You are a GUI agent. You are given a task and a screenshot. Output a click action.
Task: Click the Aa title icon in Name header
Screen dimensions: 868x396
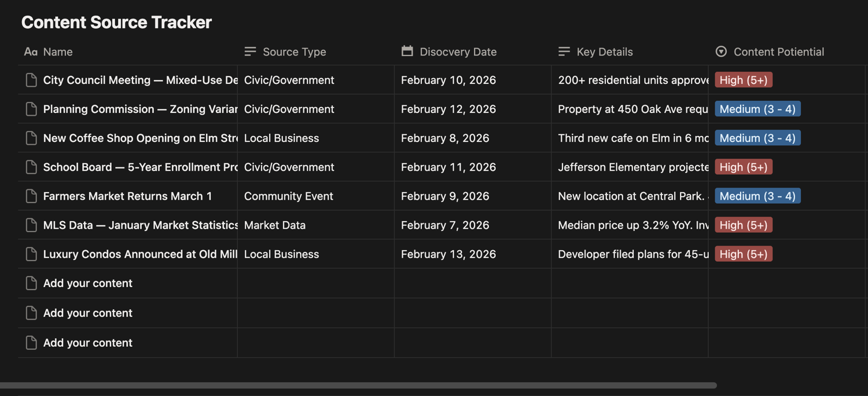(31, 52)
